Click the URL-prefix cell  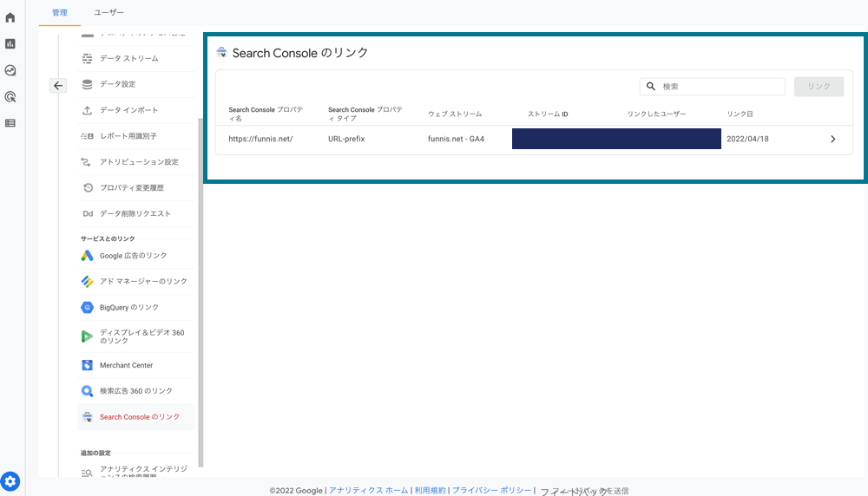point(346,139)
